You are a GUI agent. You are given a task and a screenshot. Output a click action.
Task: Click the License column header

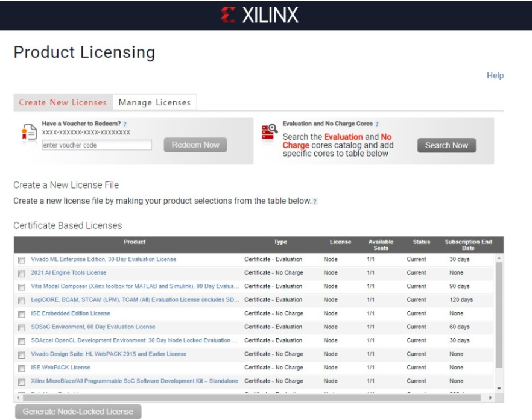[x=340, y=242]
